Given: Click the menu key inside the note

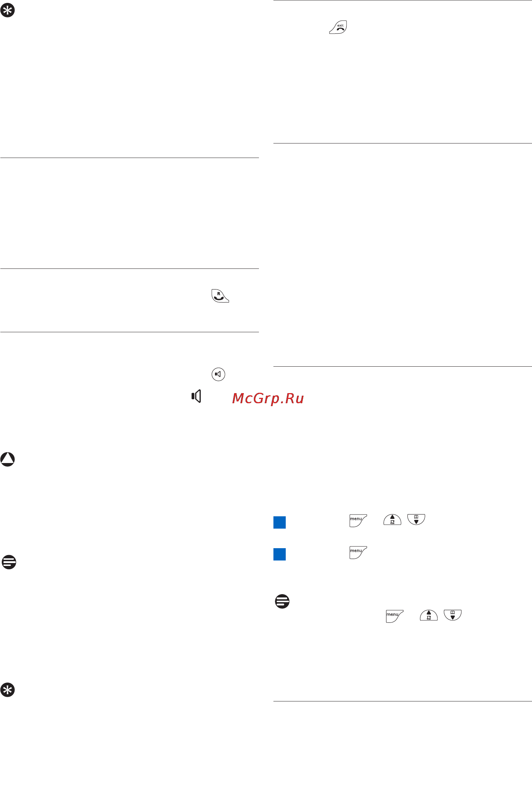Looking at the screenshot, I should point(395,616).
